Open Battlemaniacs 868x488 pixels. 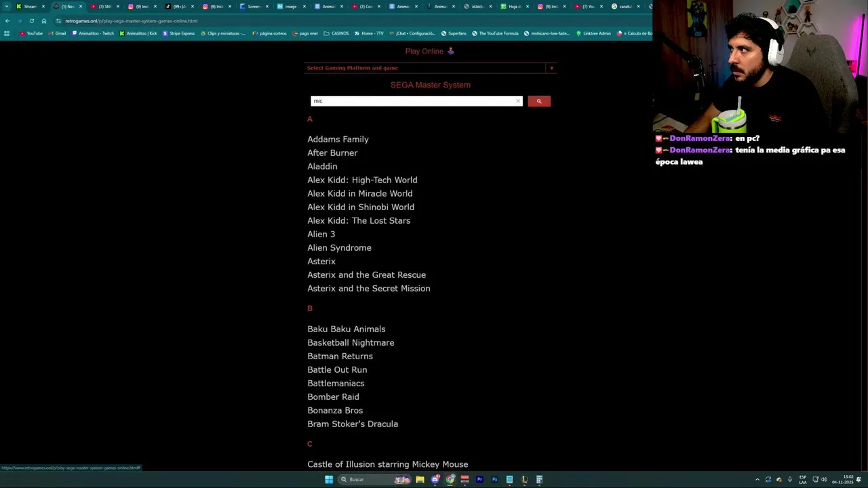tap(336, 383)
